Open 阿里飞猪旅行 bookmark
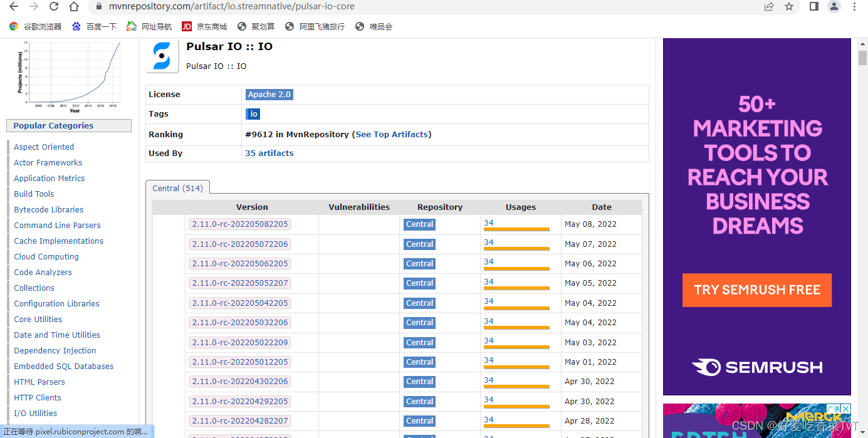Image resolution: width=868 pixels, height=438 pixels. pyautogui.click(x=315, y=26)
